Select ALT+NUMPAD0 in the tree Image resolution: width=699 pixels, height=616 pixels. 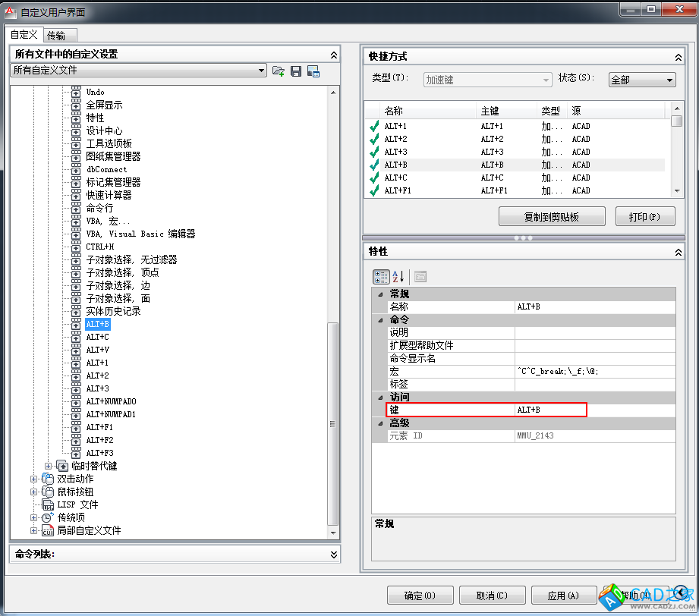pos(111,401)
